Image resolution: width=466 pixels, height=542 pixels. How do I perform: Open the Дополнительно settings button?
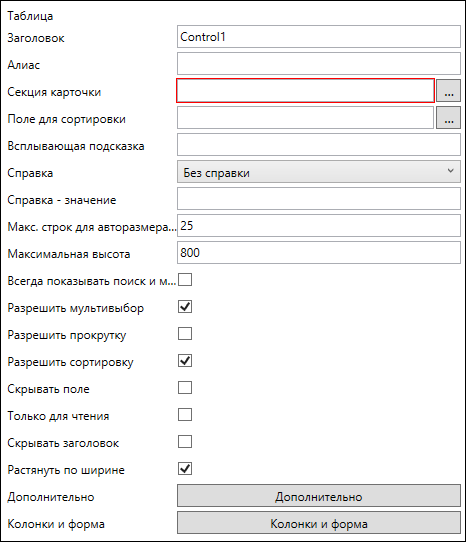[319, 496]
